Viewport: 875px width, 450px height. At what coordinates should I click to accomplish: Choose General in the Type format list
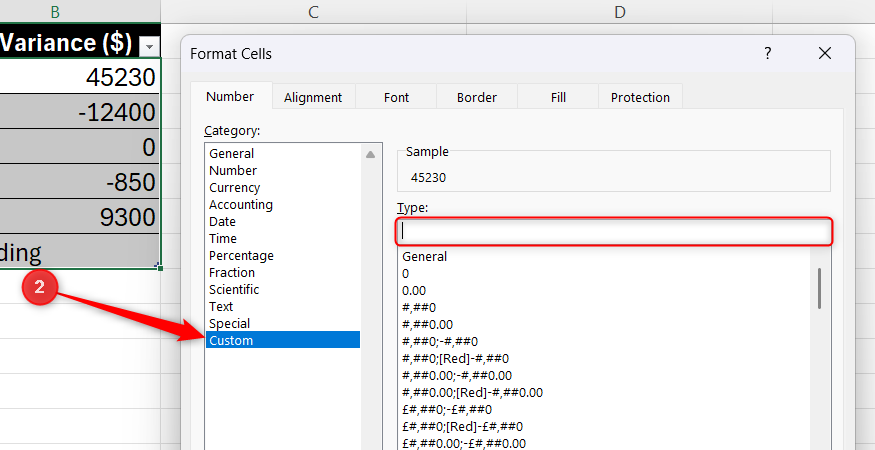coord(606,257)
